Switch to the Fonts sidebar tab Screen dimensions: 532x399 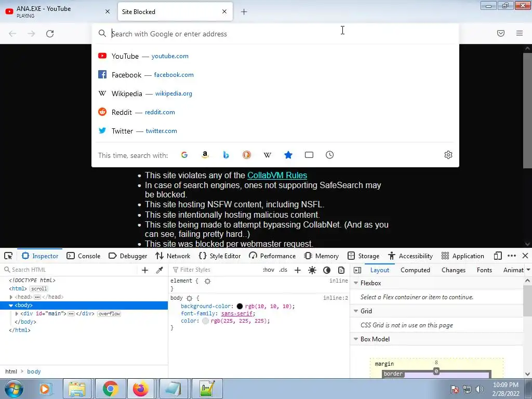click(484, 270)
